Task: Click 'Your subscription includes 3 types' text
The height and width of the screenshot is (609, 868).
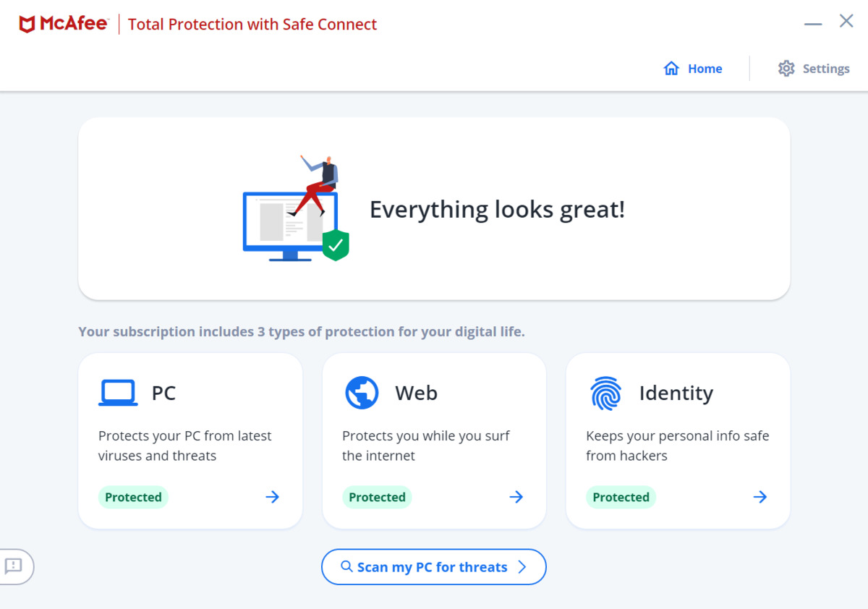Action: [302, 332]
